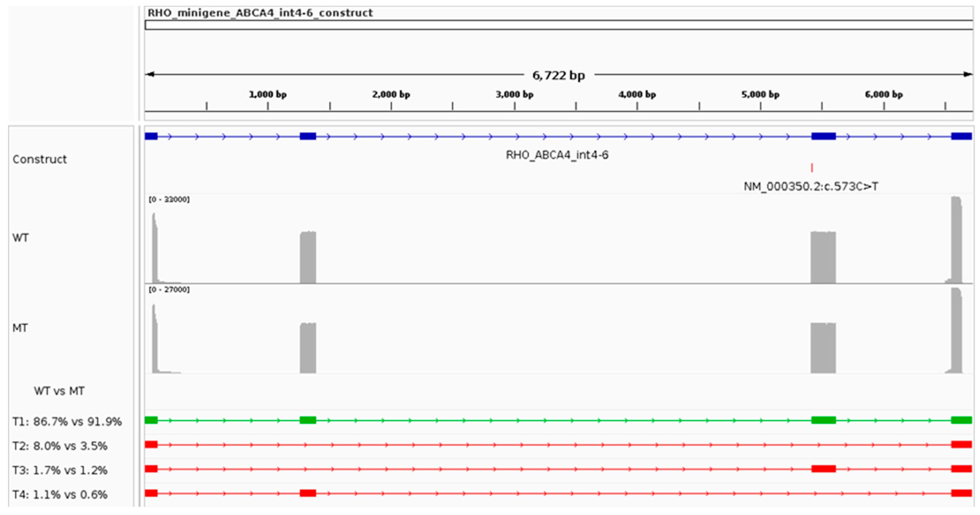This screenshot has width=980, height=515.
Task: Click the 6,000 bp ruler label
Action: point(884,94)
